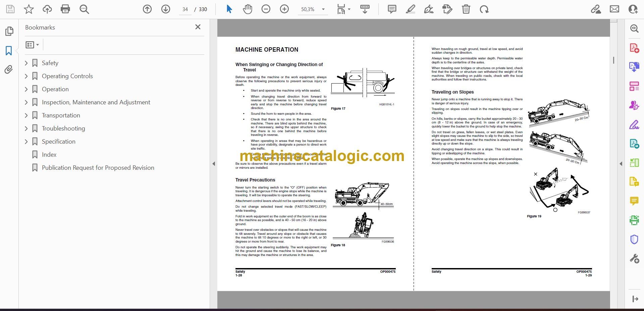This screenshot has height=311, width=644.
Task: Expand the Safety bookmark
Action: [x=26, y=63]
